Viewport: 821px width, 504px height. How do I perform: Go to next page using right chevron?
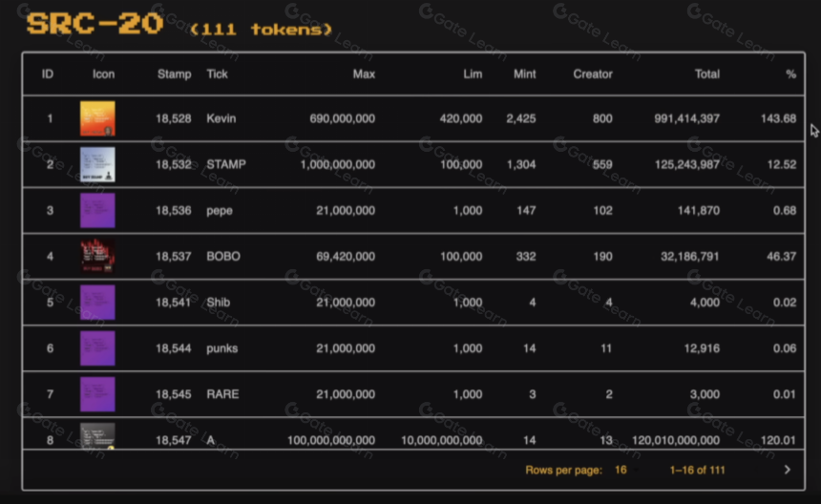pyautogui.click(x=787, y=470)
